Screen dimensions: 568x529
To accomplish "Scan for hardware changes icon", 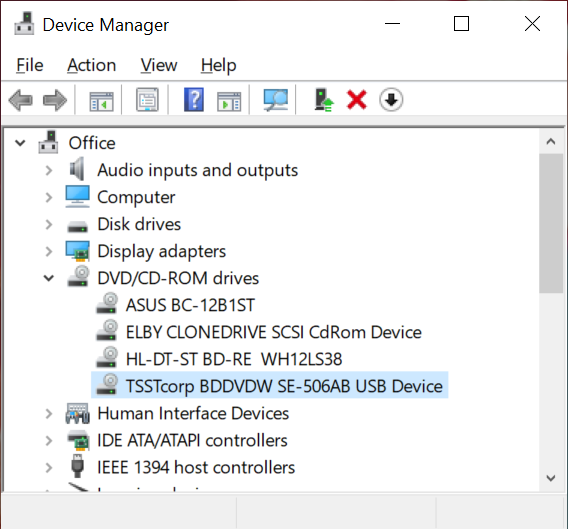I will click(x=276, y=100).
